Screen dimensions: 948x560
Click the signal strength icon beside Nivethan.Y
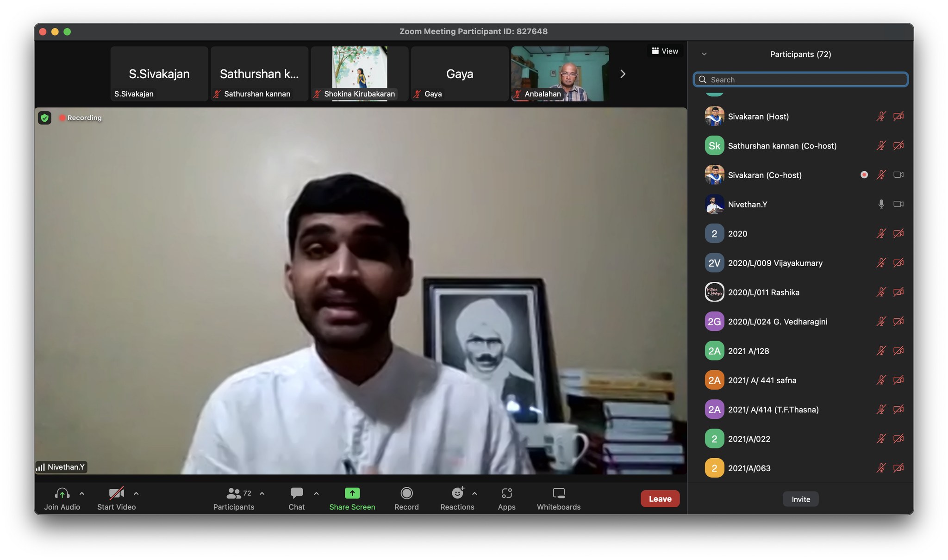click(41, 467)
